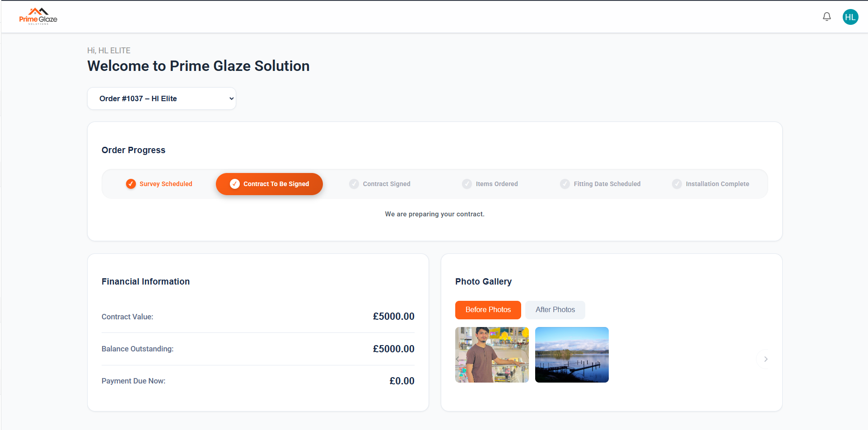This screenshot has height=430, width=868.
Task: Click the Installation Complete check icon
Action: coord(677,184)
